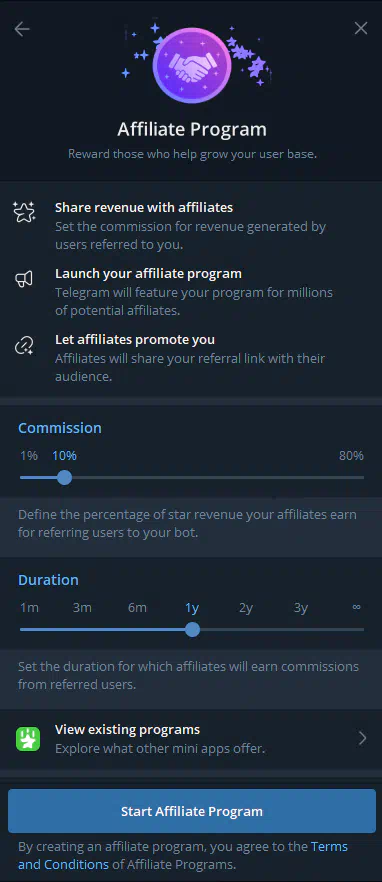Set commission to the 80% maximum end

point(363,478)
